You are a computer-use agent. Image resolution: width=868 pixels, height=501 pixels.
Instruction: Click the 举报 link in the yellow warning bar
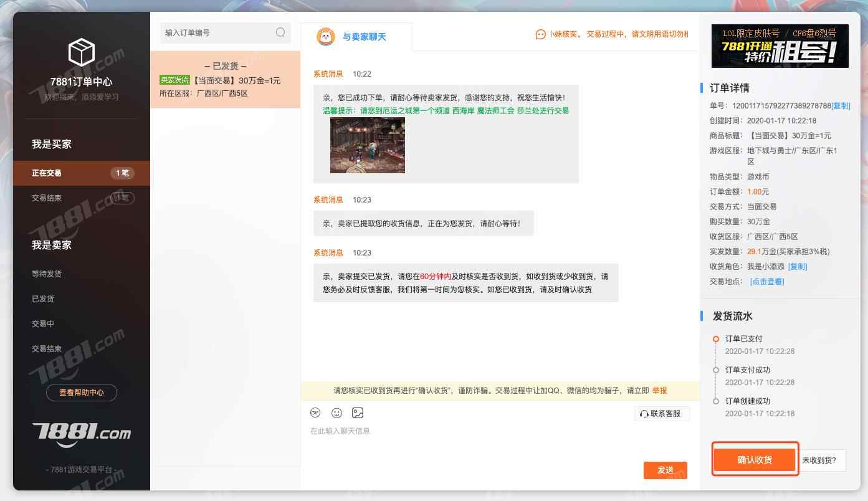pyautogui.click(x=660, y=391)
